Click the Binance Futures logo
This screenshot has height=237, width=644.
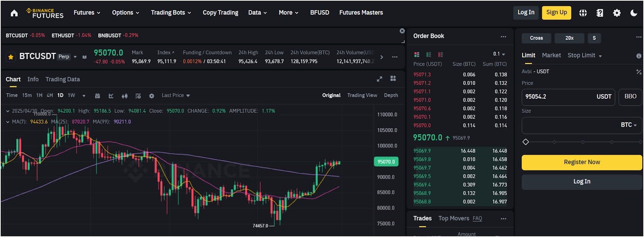[45, 13]
